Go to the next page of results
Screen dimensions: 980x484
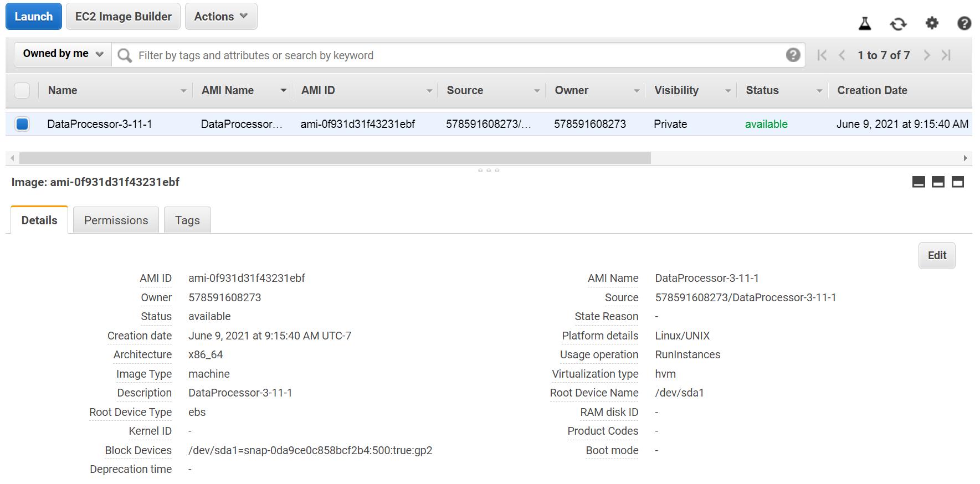pos(926,55)
